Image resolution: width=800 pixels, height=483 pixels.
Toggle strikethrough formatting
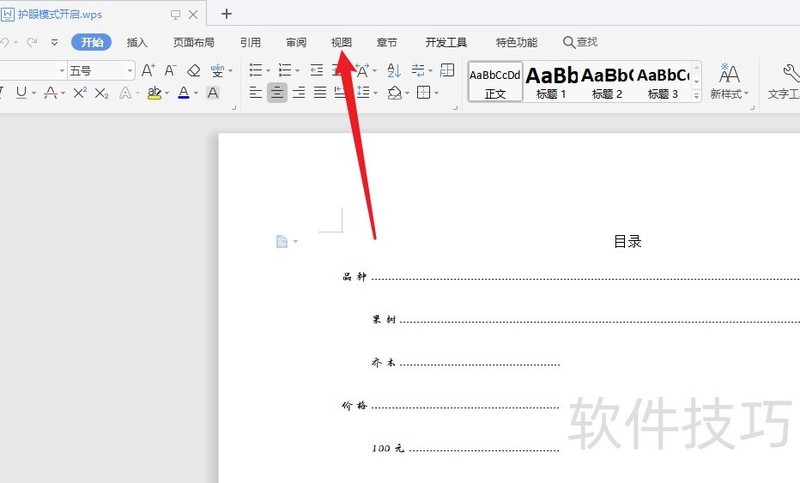click(51, 92)
